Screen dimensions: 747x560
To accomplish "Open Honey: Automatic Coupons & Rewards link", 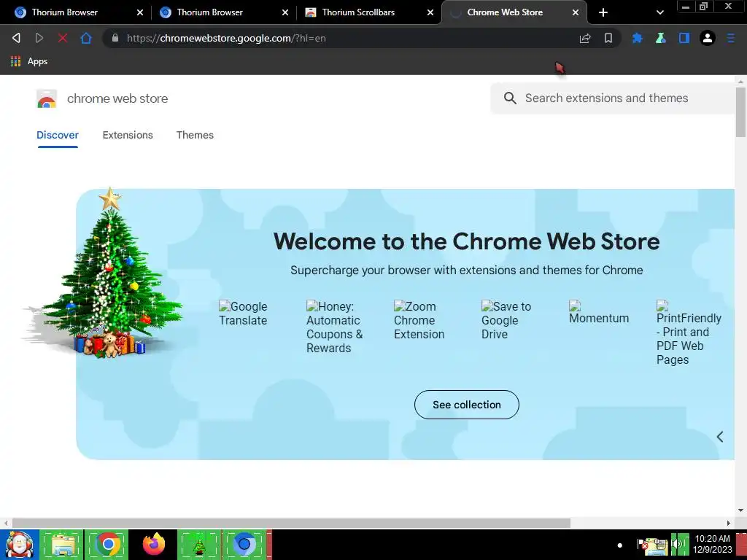I will (334, 327).
